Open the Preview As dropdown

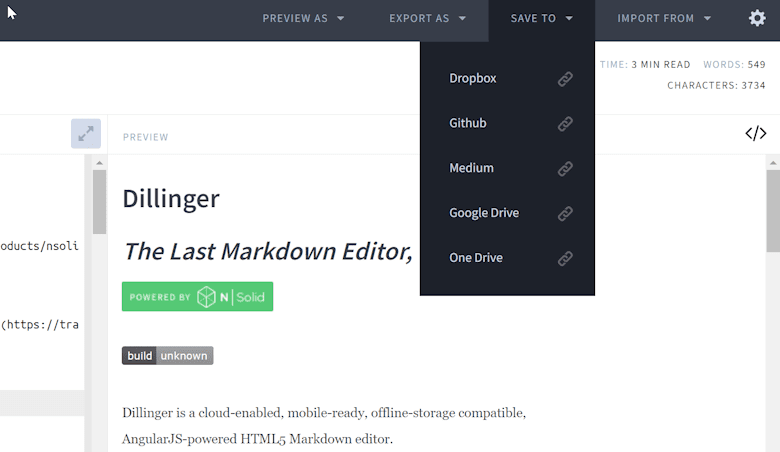303,18
